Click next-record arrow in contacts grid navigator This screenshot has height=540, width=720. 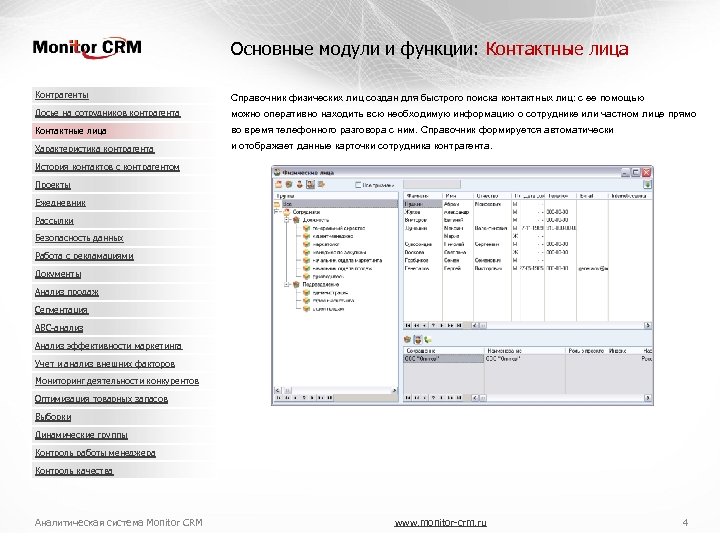click(x=442, y=326)
